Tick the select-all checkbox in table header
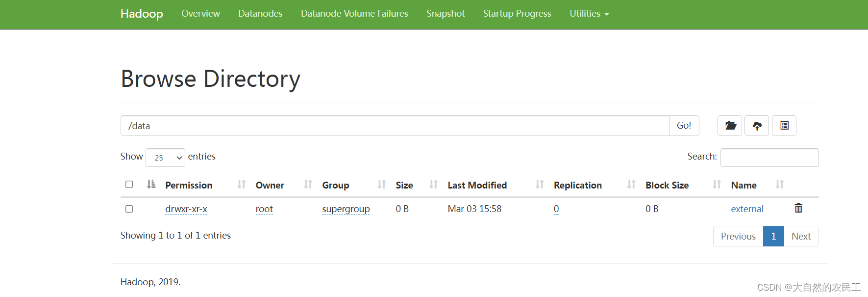The image size is (868, 297). click(x=129, y=185)
